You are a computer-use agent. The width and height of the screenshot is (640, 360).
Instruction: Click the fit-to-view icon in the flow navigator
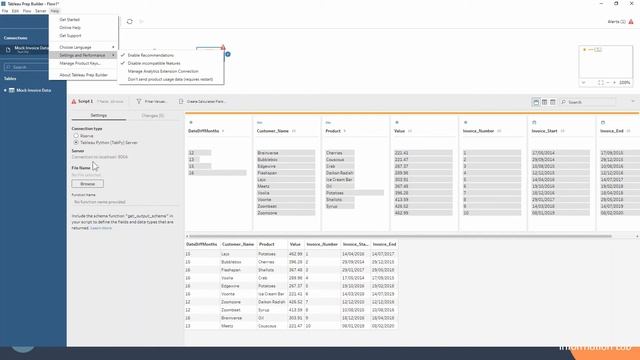(x=600, y=82)
